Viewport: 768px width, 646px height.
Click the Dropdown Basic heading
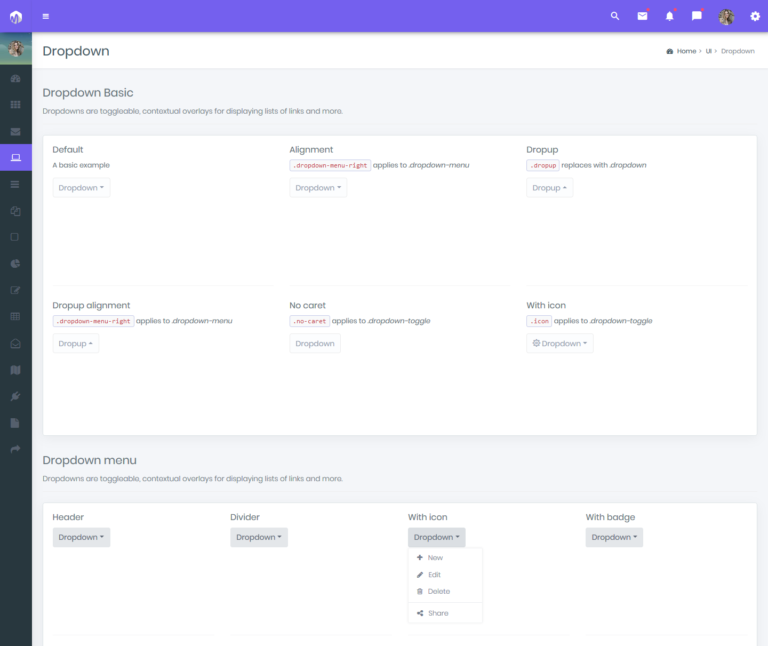(88, 93)
